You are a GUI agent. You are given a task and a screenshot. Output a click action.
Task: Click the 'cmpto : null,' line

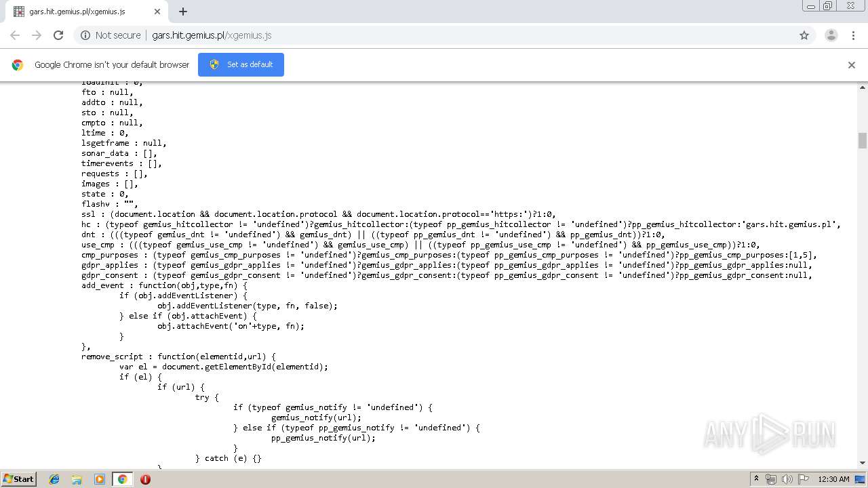tap(112, 123)
